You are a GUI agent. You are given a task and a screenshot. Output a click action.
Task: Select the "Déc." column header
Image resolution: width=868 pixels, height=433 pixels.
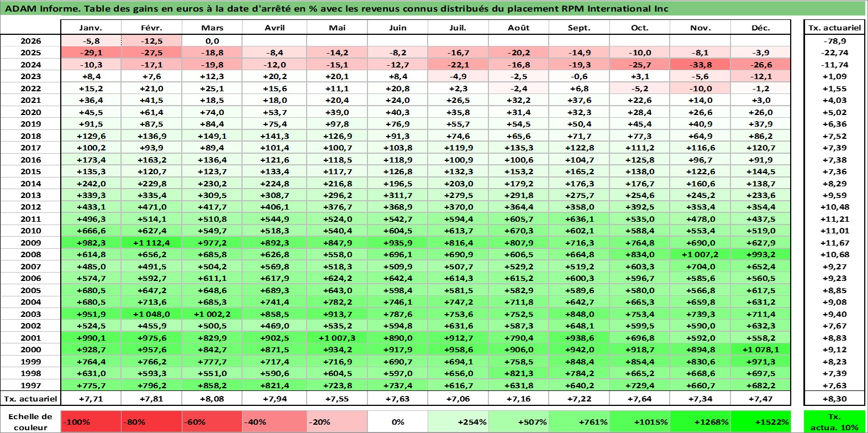click(x=760, y=28)
